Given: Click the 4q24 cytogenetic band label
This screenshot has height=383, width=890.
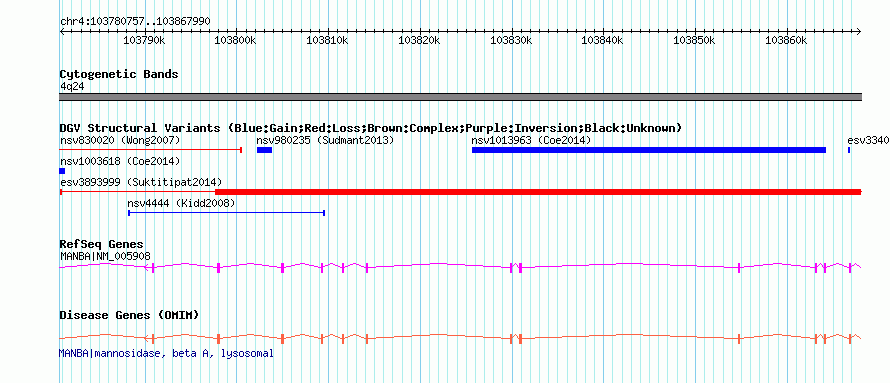Looking at the screenshot, I should 73,86.
